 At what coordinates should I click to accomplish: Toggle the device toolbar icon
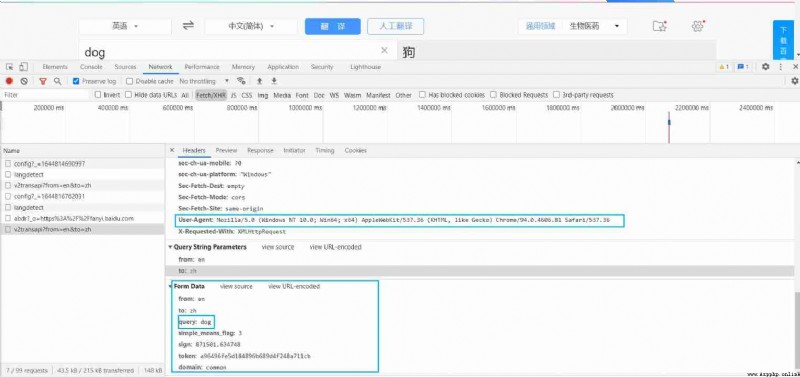[23, 67]
